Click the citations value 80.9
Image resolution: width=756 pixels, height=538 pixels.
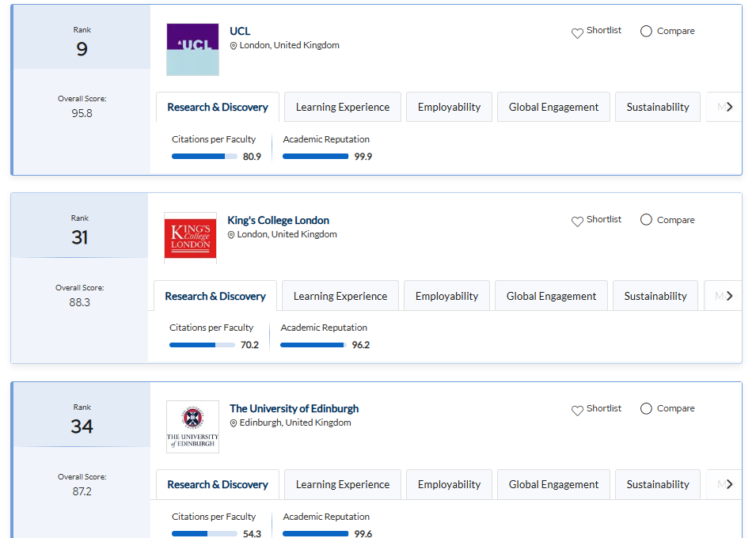(252, 157)
